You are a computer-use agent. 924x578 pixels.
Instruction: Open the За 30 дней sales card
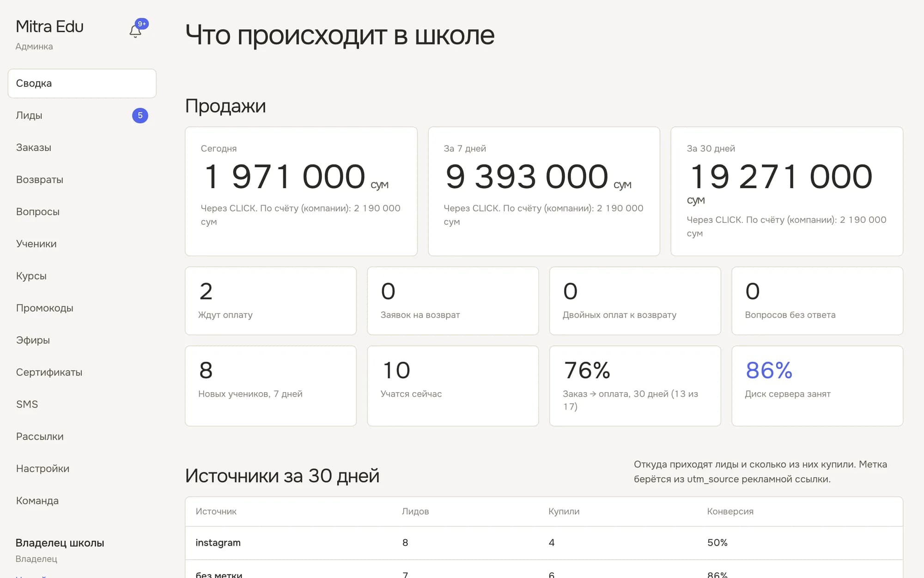pos(787,191)
